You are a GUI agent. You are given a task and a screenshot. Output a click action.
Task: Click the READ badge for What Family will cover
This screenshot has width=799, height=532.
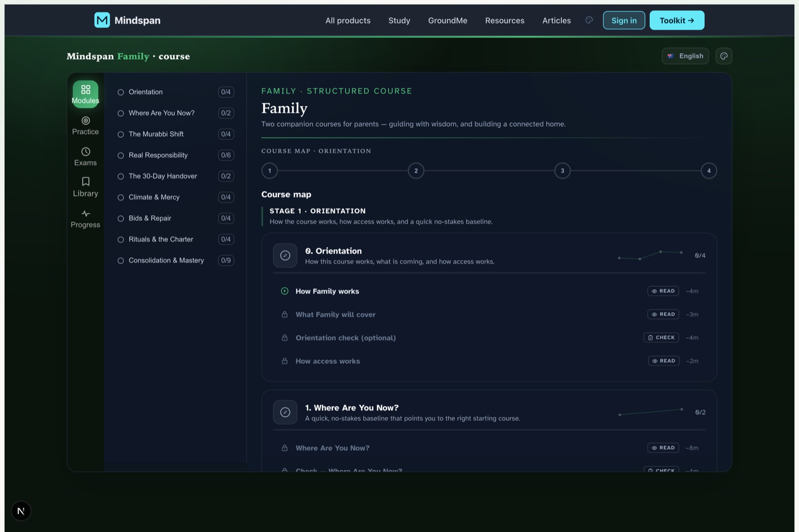click(663, 314)
